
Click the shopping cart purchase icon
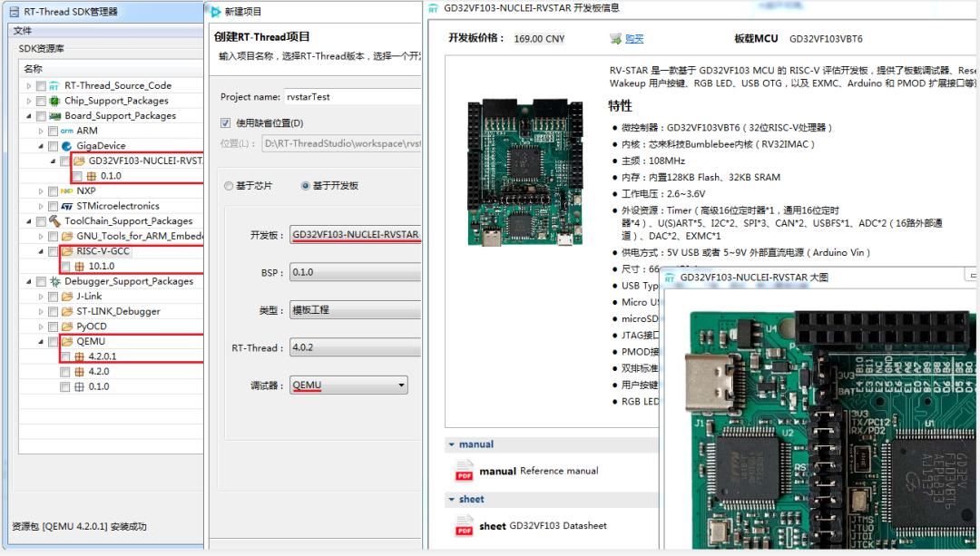(x=615, y=39)
